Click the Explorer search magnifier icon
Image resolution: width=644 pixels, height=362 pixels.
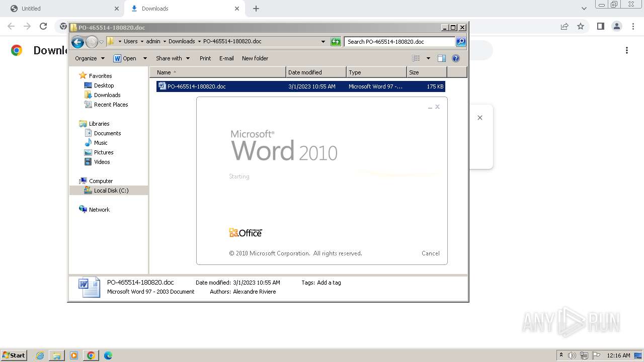pyautogui.click(x=461, y=42)
